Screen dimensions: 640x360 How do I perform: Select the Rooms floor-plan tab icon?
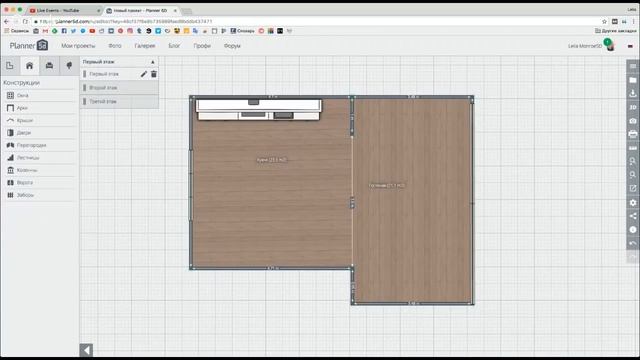[10, 65]
